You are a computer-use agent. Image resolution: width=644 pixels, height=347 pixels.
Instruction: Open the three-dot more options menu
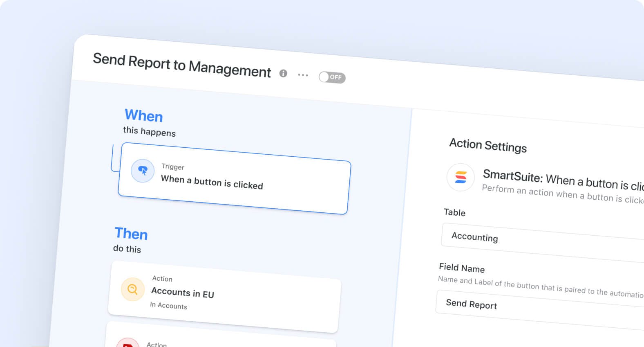[x=303, y=75]
